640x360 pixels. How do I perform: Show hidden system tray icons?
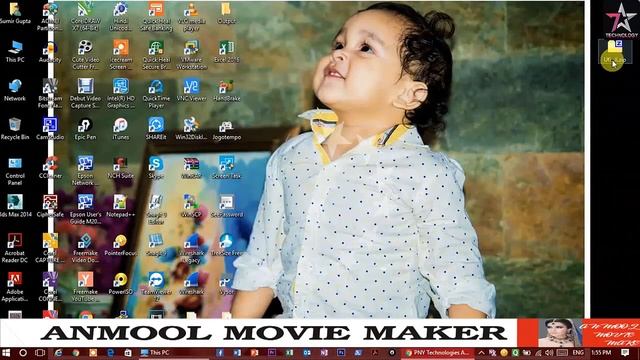tap(482, 353)
